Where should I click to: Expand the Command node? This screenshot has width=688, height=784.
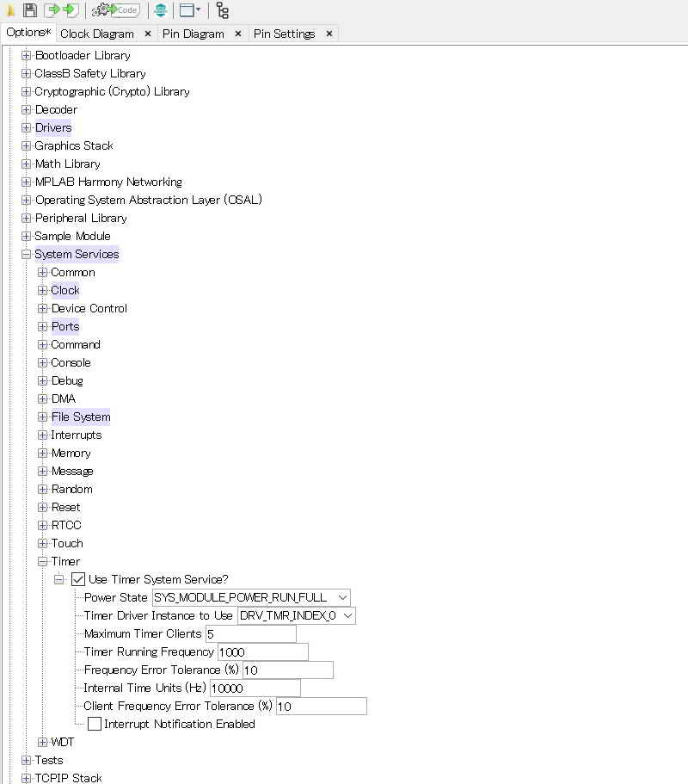42,344
